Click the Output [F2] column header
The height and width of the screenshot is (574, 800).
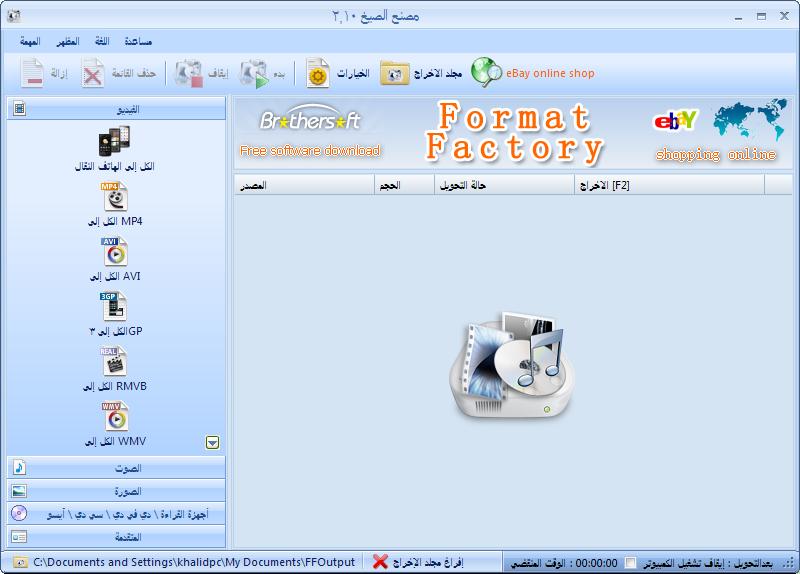pyautogui.click(x=669, y=185)
